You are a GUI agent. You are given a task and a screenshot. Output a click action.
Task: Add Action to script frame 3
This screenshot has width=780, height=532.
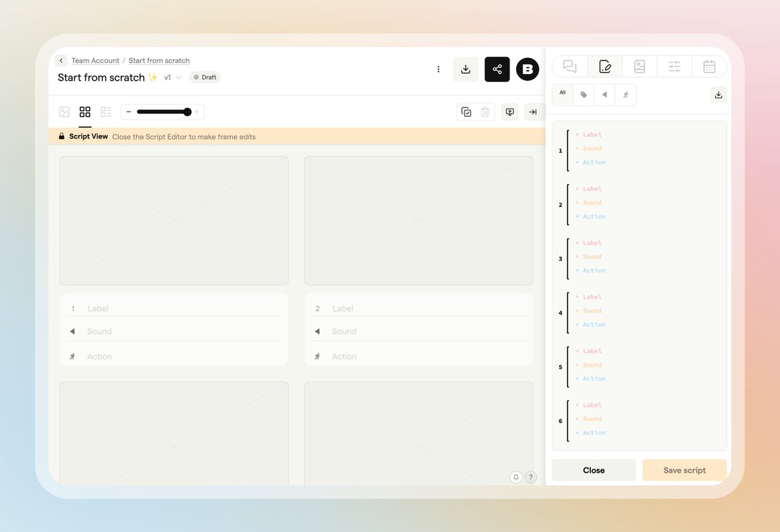(x=591, y=270)
